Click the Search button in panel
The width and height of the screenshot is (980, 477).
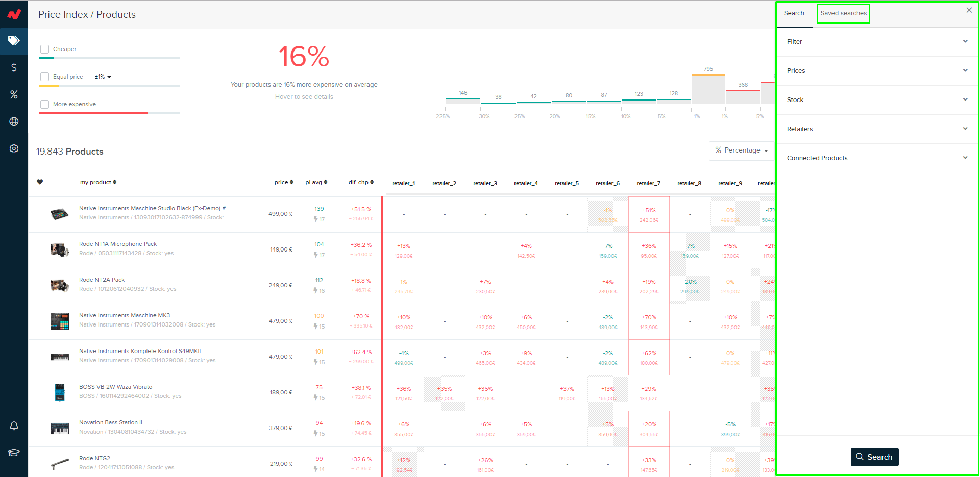874,457
